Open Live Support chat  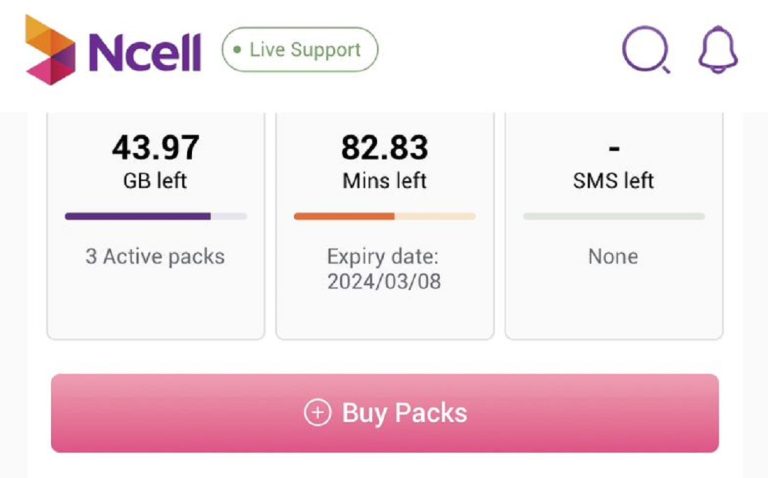(x=300, y=49)
